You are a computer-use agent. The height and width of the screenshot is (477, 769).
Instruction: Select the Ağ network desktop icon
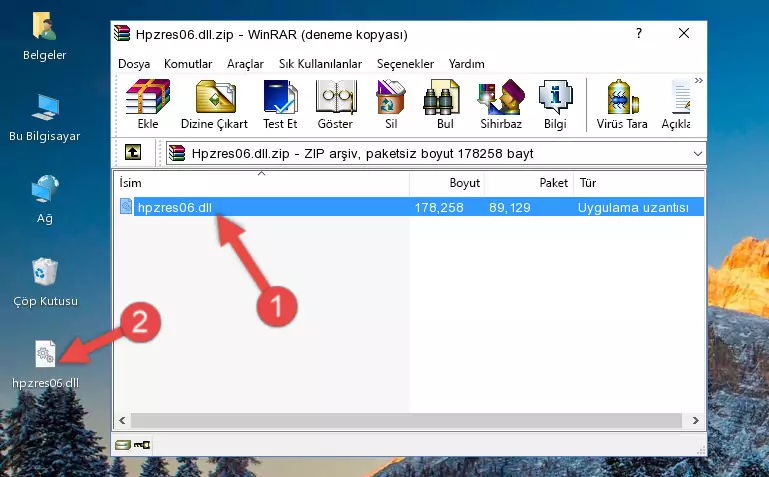pos(45,200)
